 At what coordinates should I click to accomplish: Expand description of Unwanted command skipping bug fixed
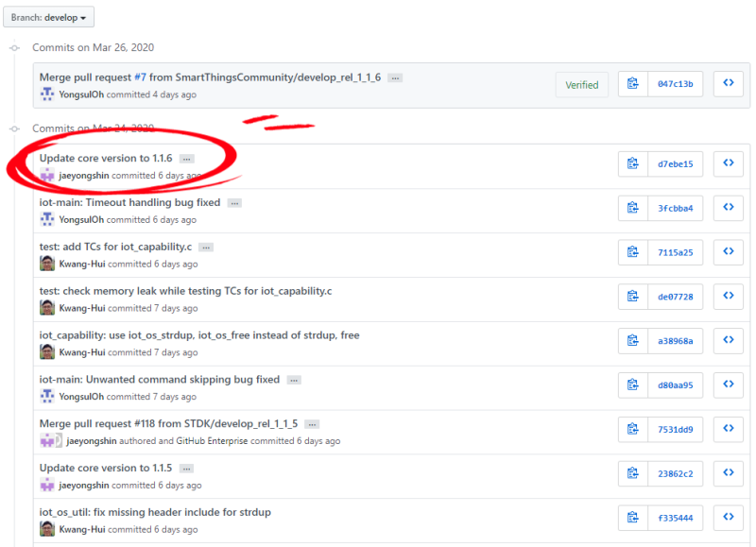click(x=294, y=380)
